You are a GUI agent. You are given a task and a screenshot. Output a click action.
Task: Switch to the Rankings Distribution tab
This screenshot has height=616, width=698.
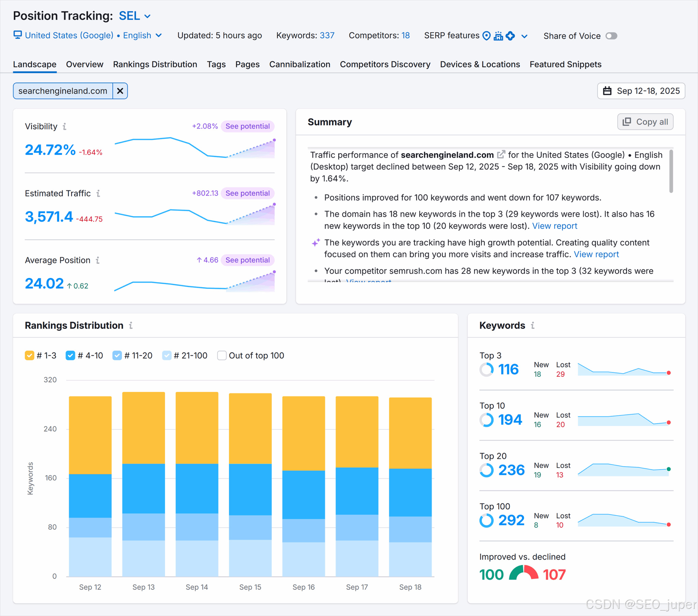point(155,64)
